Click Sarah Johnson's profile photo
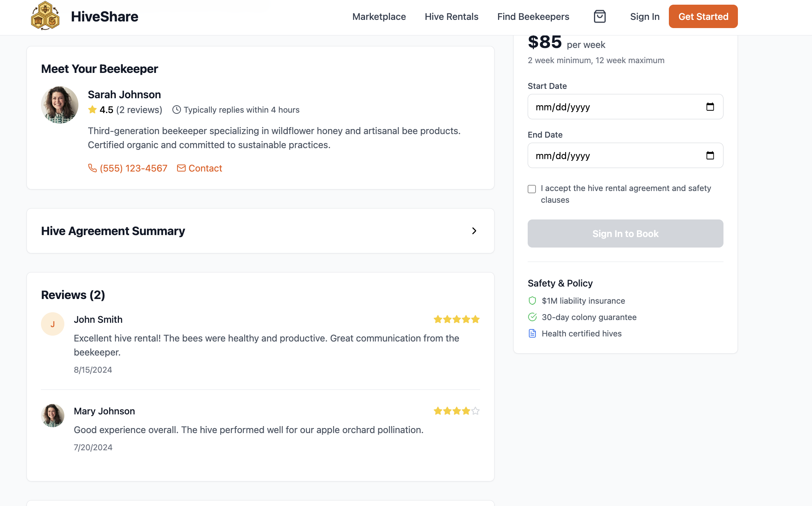 pos(60,105)
